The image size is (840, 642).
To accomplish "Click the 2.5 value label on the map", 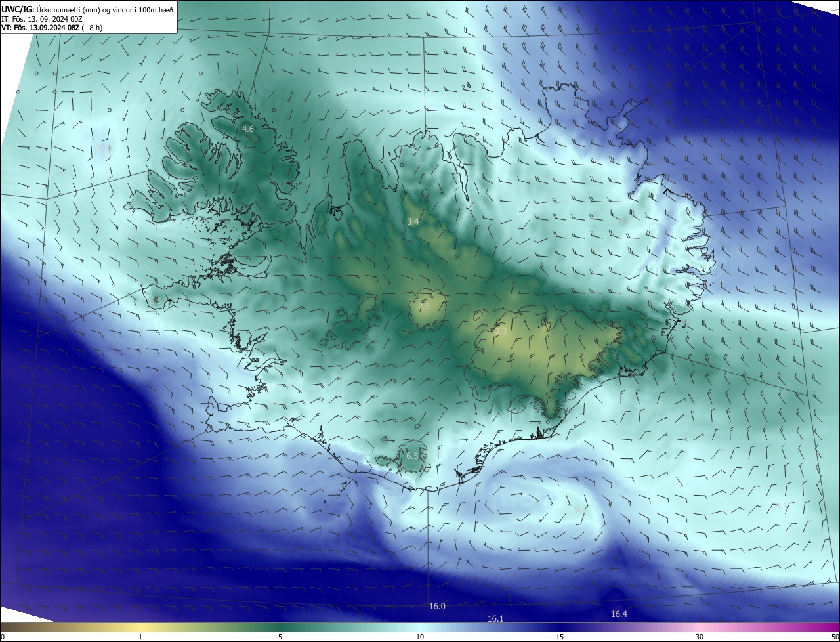I will click(424, 307).
